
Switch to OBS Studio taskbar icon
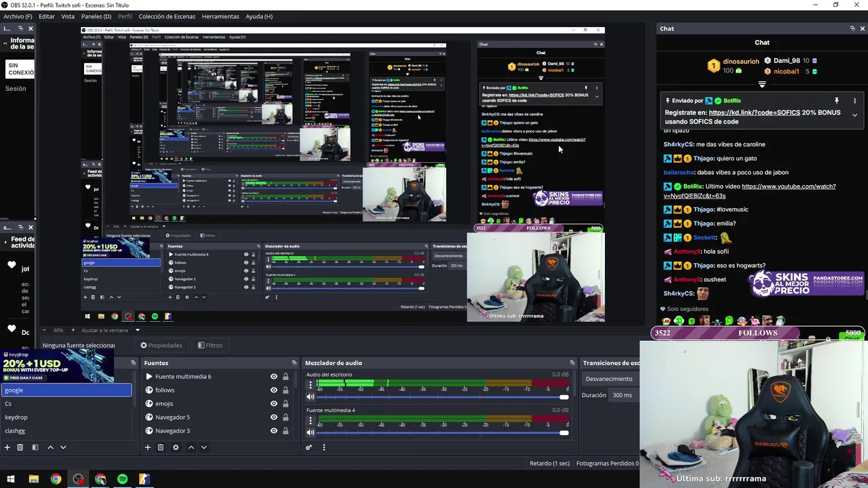click(78, 479)
